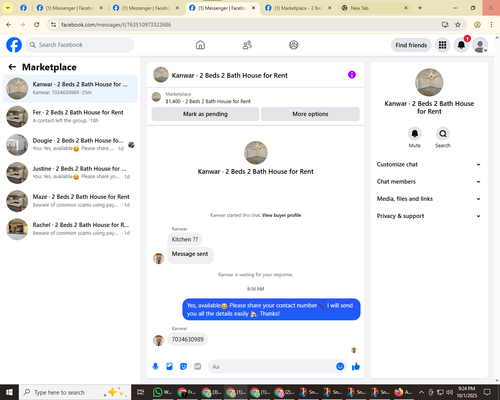Image resolution: width=500 pixels, height=400 pixels.
Task: Open the tab search dropdown arrow
Action: tap(8, 8)
